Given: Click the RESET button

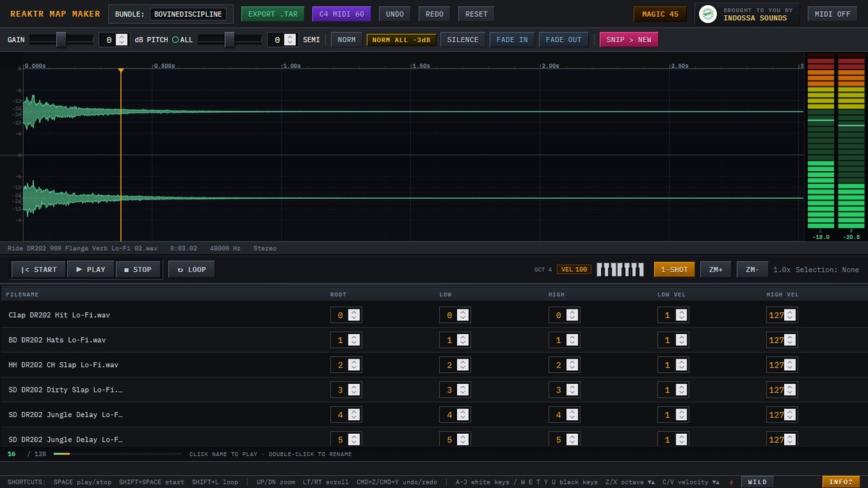Looking at the screenshot, I should [x=476, y=14].
